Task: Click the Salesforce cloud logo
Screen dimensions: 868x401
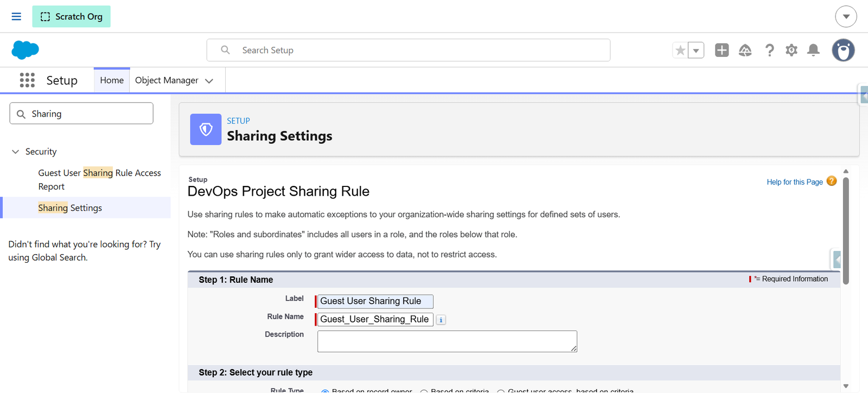Action: click(25, 50)
